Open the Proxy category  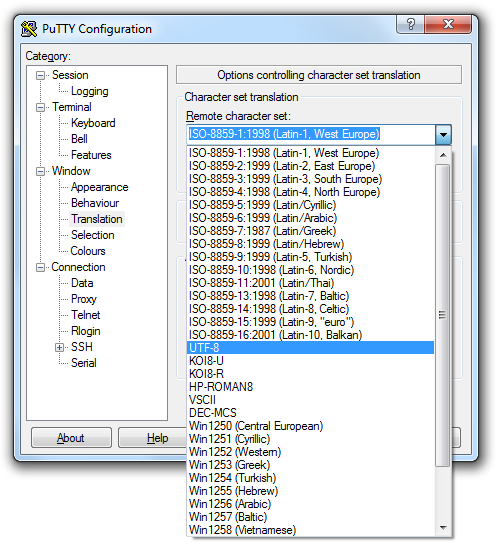coord(84,299)
